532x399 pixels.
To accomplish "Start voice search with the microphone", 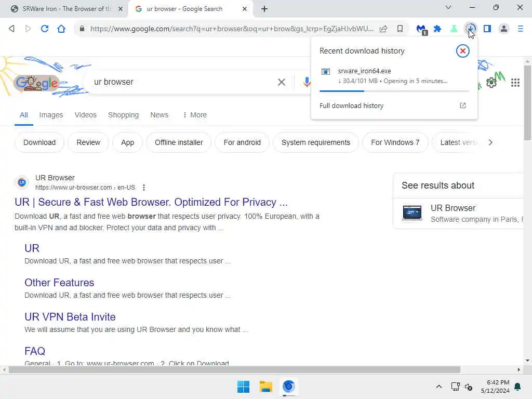I will pyautogui.click(x=307, y=82).
